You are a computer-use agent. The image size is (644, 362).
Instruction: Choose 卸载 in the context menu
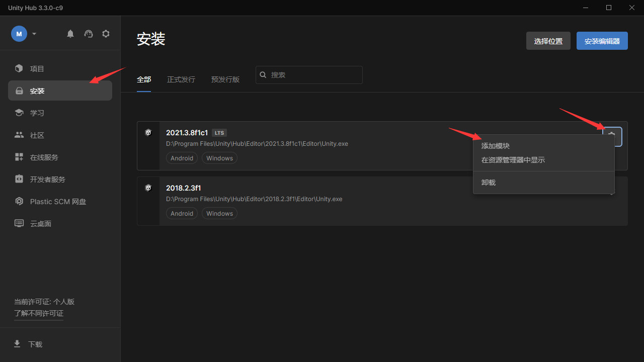pyautogui.click(x=544, y=183)
